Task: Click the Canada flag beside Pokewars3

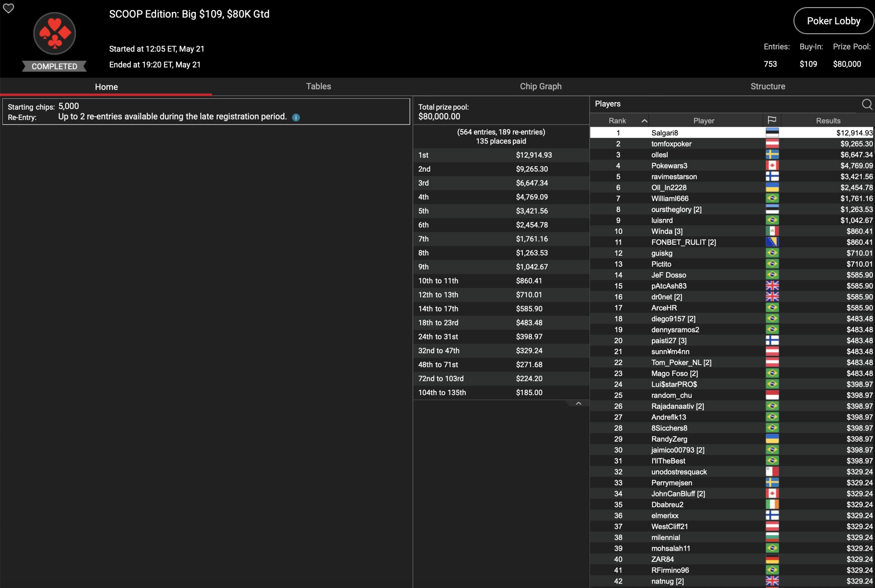Action: tap(772, 166)
